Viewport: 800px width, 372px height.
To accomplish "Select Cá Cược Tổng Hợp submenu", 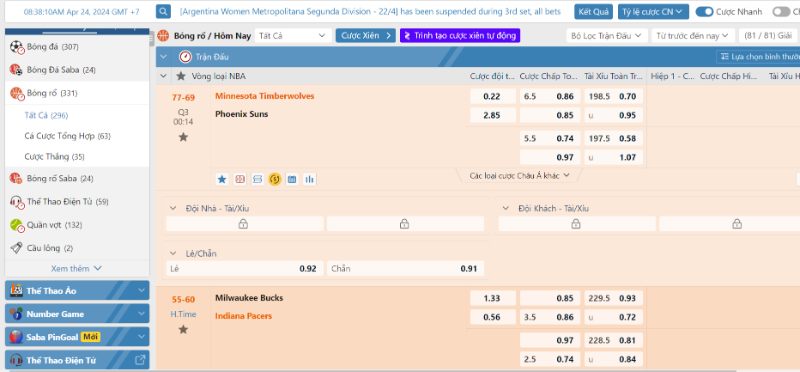I will [67, 136].
